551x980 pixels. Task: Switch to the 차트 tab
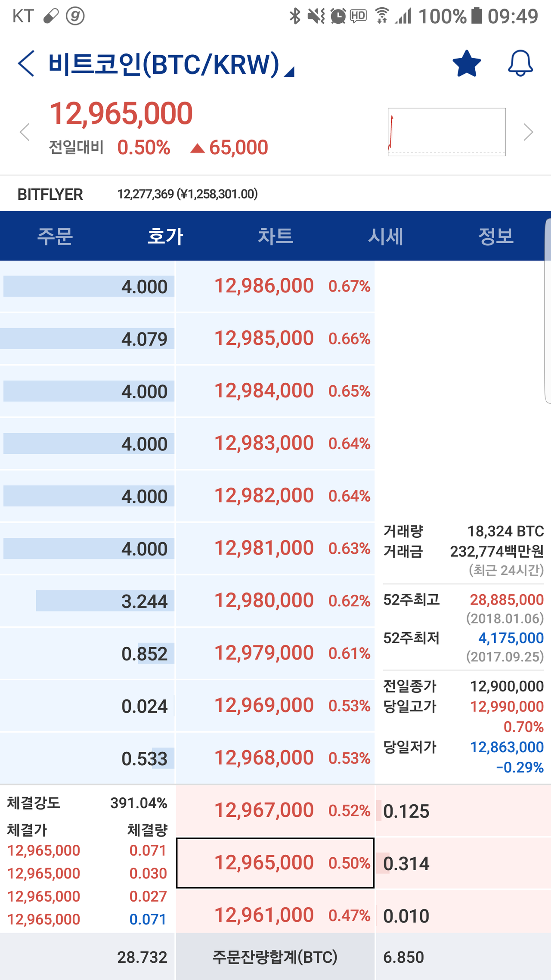(x=276, y=236)
